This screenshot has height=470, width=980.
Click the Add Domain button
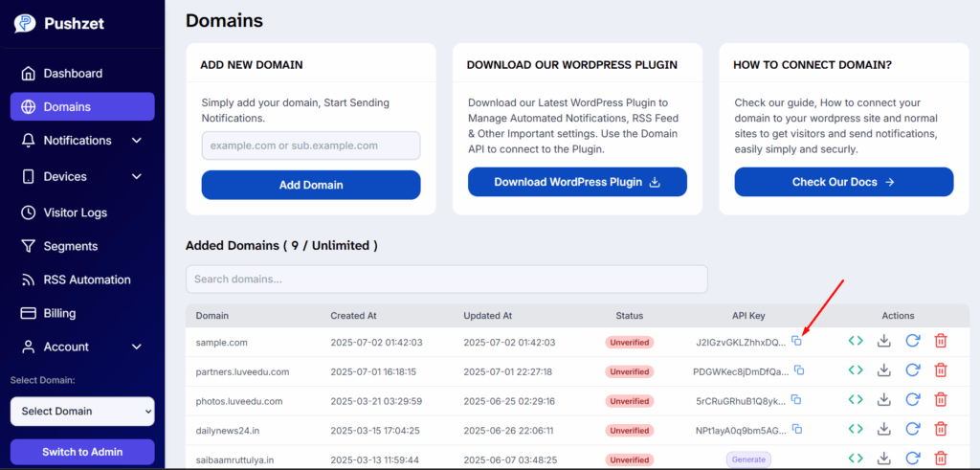click(311, 185)
